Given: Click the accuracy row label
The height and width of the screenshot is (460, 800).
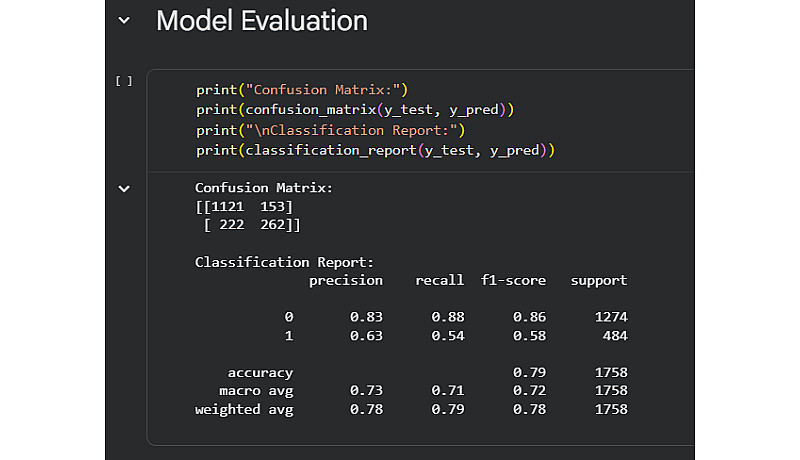Looking at the screenshot, I should [x=260, y=372].
